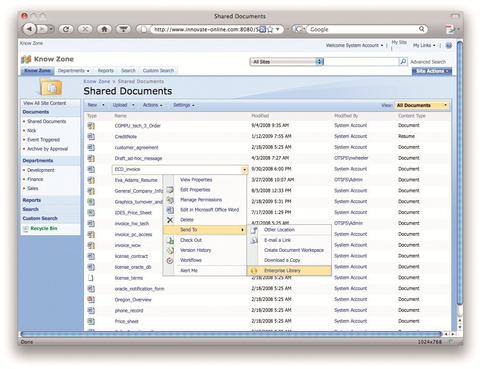Open the All Documents view dropdown

click(x=422, y=105)
